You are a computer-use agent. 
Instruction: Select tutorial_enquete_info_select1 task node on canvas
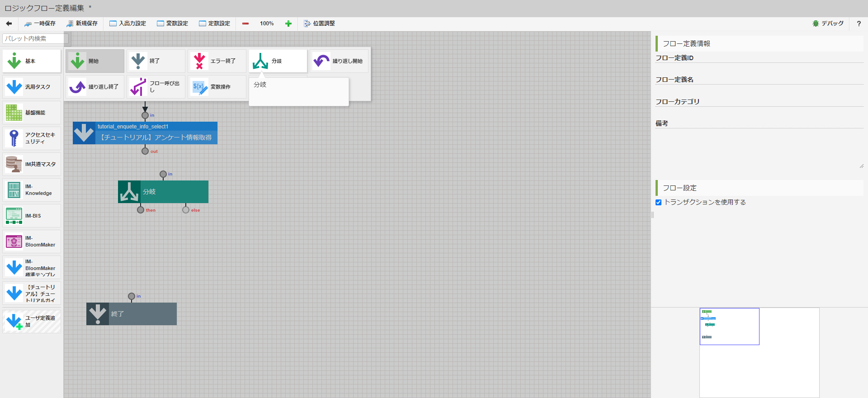point(145,133)
